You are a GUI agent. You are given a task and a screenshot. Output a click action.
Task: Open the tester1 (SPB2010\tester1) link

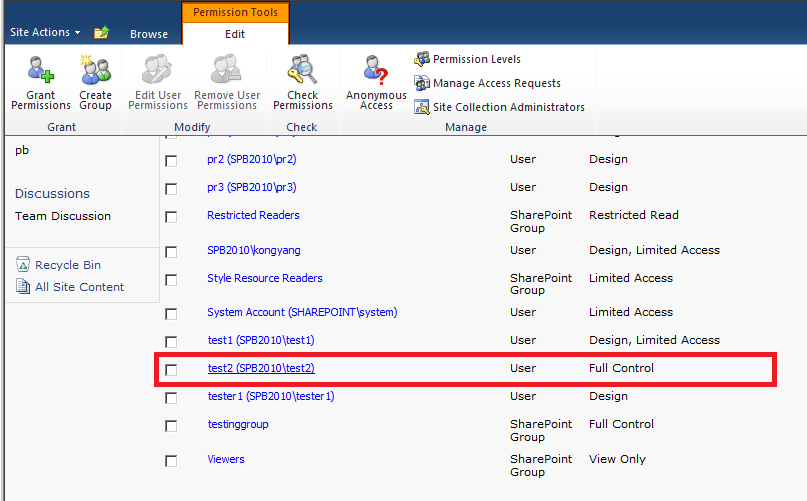[271, 396]
